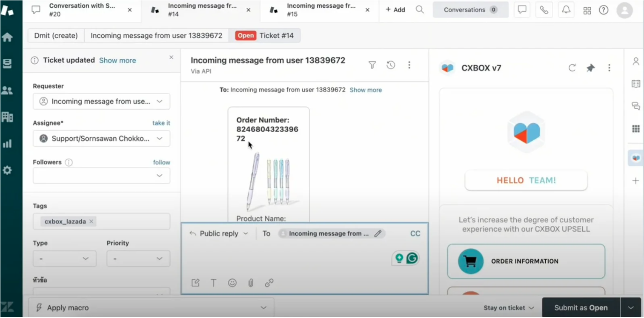The height and width of the screenshot is (318, 644).
Task: Click the conversation filter funnel icon
Action: pos(372,65)
